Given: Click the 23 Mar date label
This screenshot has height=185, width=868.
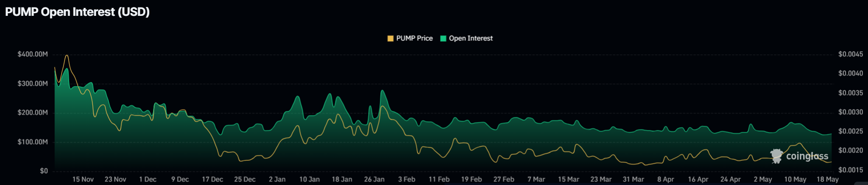Looking at the screenshot, I should coord(601,179).
